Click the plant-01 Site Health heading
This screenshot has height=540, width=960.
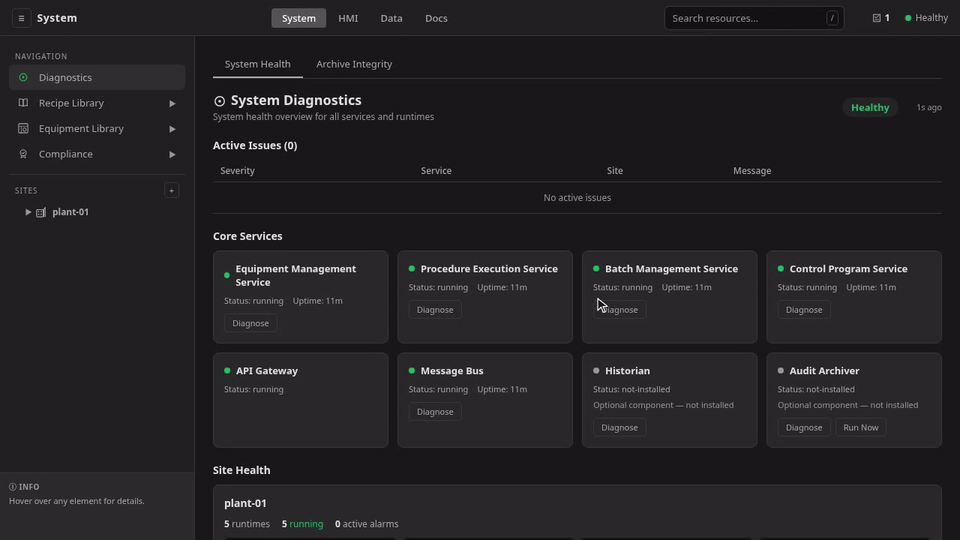pos(245,503)
